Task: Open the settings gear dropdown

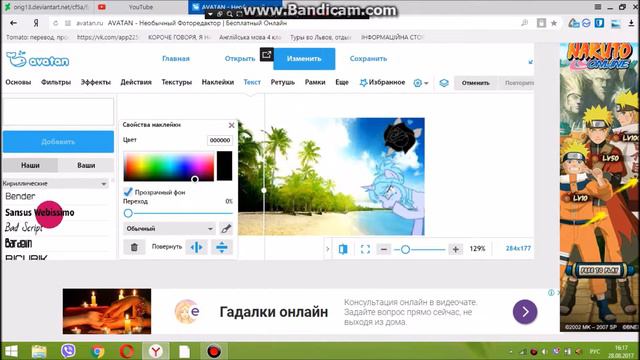Action: click(420, 83)
